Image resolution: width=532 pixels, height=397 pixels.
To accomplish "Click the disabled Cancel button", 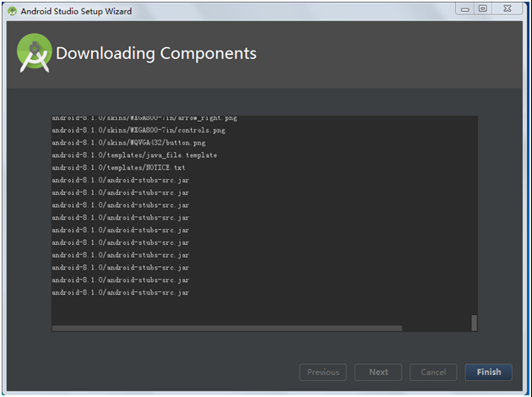I will coord(433,373).
